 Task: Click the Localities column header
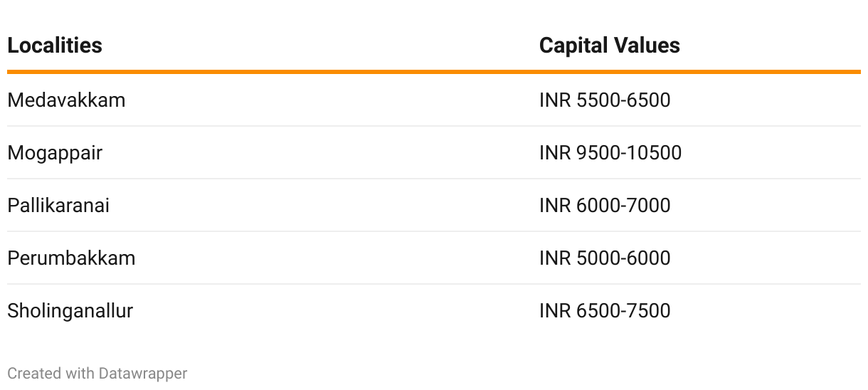(x=55, y=46)
